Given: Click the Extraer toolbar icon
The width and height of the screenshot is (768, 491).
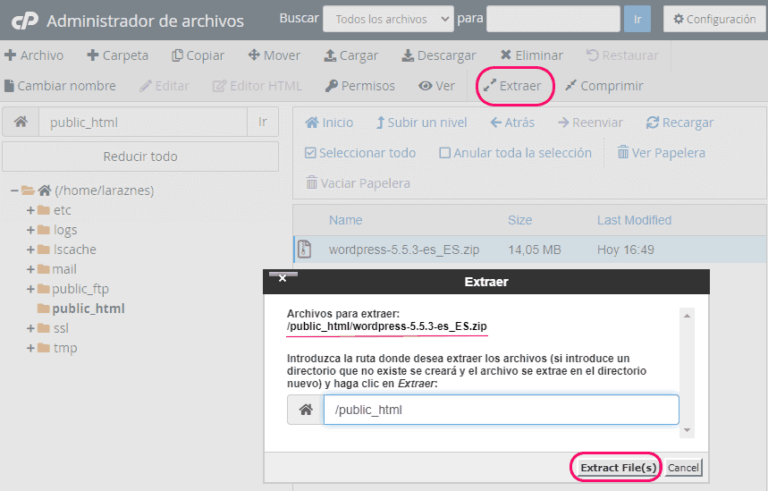Looking at the screenshot, I should (489, 86).
